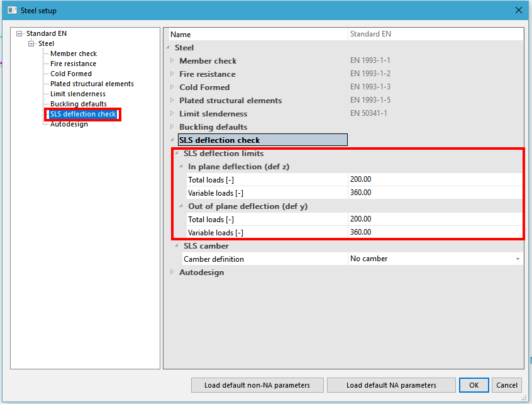Select Plated structural elements tree item
This screenshot has height=404, width=532.
(x=92, y=84)
